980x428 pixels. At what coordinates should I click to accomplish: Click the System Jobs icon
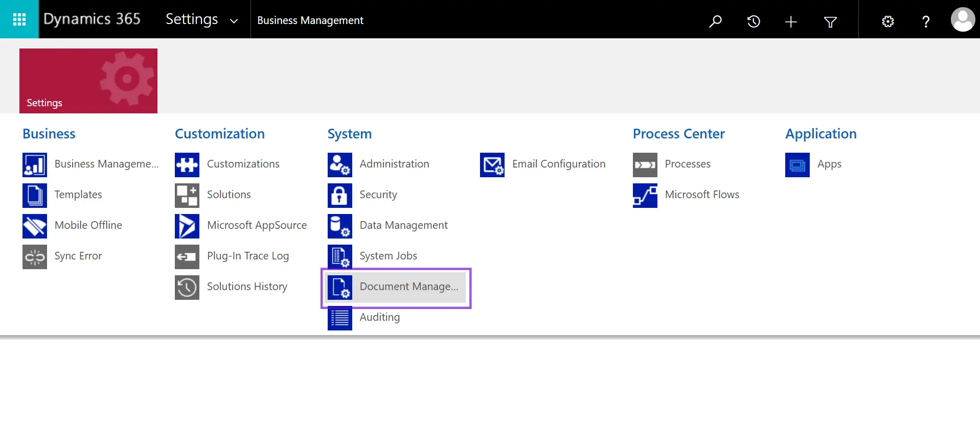pos(340,257)
